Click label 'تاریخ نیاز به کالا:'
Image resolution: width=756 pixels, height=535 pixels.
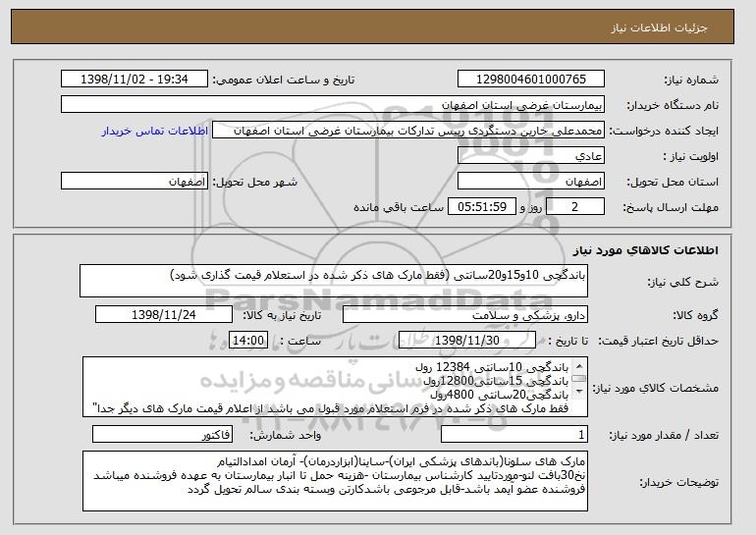pyautogui.click(x=282, y=315)
